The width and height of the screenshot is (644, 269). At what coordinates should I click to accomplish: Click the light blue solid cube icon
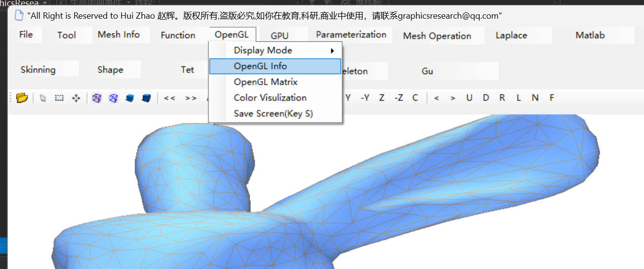[129, 98]
